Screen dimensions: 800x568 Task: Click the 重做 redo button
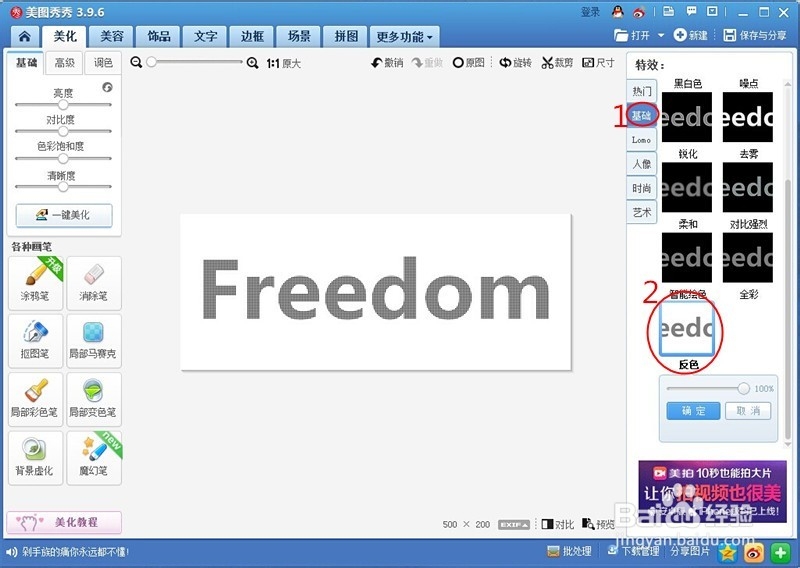[x=428, y=63]
